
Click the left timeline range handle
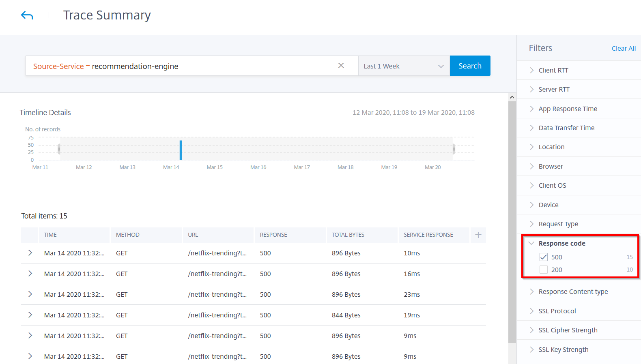click(59, 149)
